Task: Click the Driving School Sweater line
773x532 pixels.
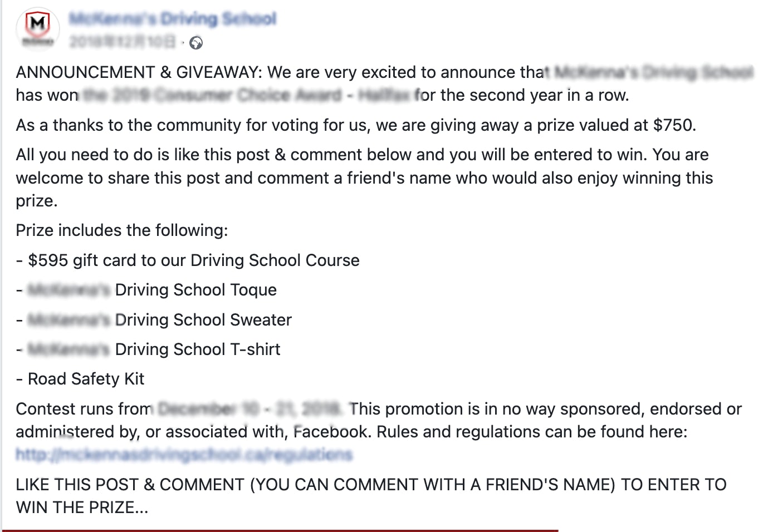Action: point(203,320)
